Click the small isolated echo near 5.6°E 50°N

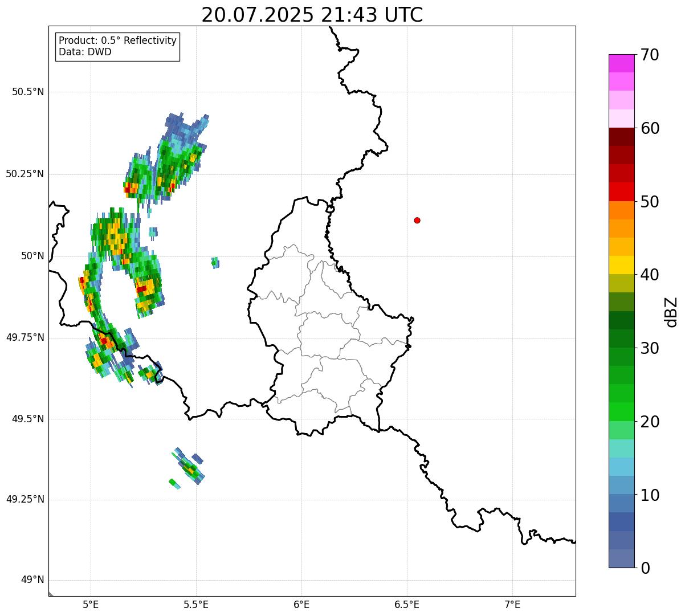coord(215,263)
